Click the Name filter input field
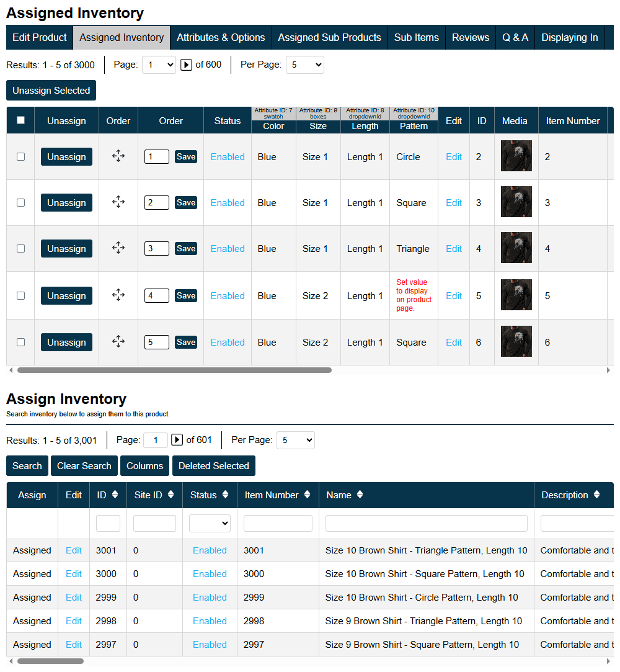 [x=426, y=523]
